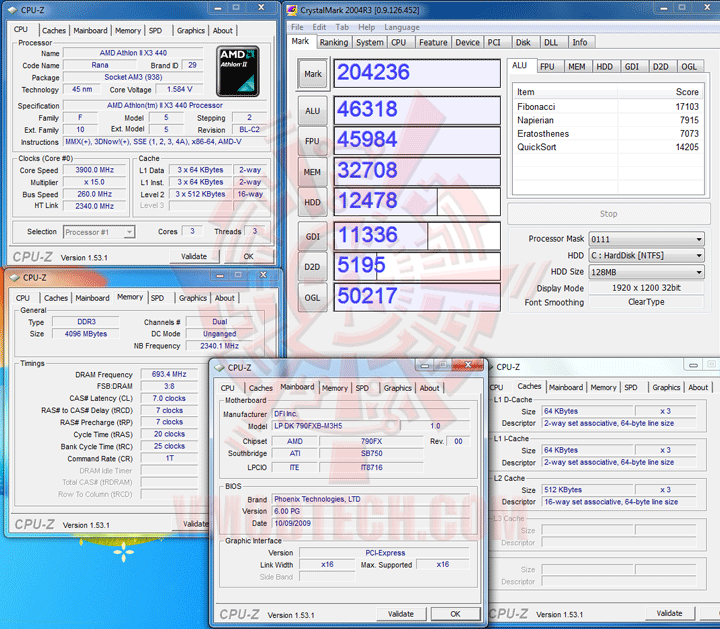Run all benchmarks with the Mark button
This screenshot has height=629, width=720.
pos(313,74)
